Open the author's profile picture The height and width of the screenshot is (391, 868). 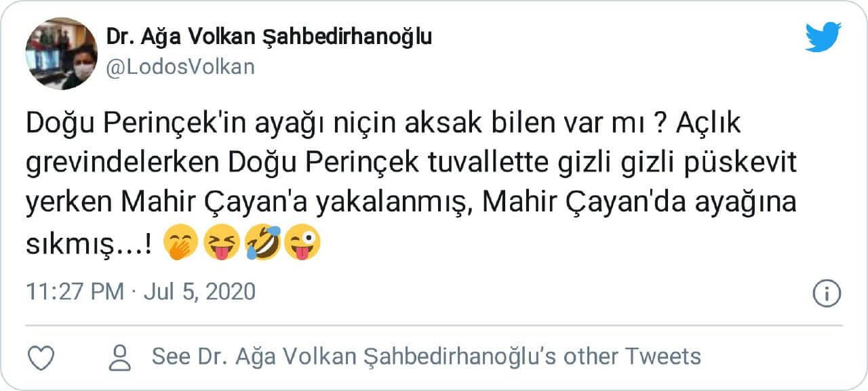61,54
